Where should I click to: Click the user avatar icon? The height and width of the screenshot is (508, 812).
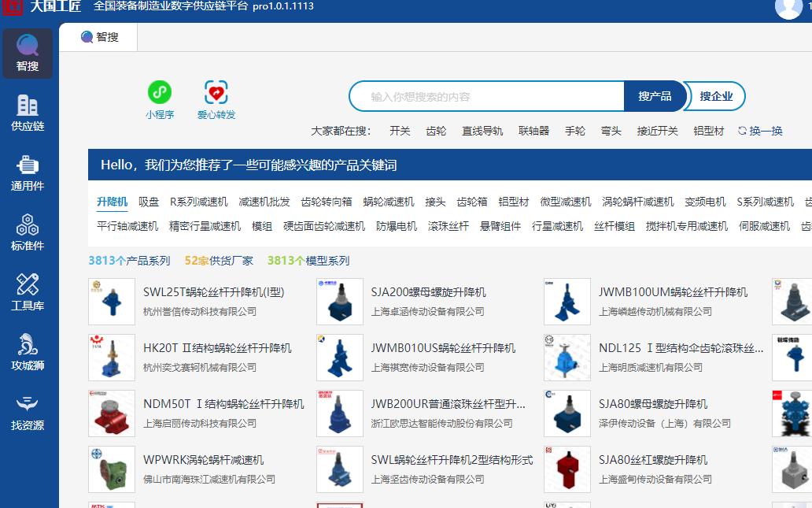pyautogui.click(x=788, y=6)
